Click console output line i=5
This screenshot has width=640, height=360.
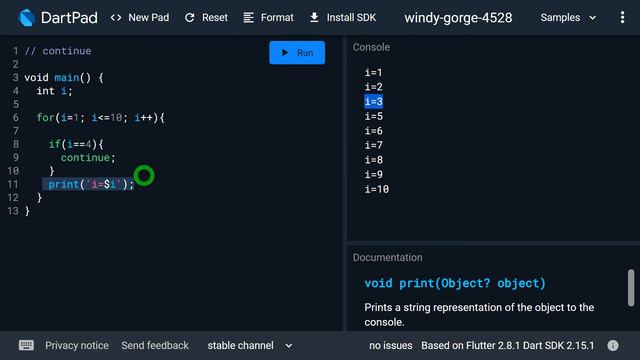(x=373, y=116)
